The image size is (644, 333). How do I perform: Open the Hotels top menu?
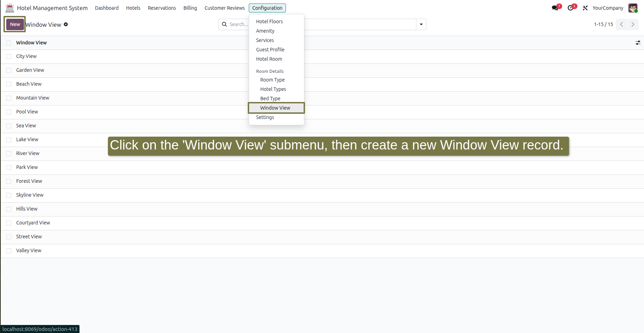pos(133,8)
